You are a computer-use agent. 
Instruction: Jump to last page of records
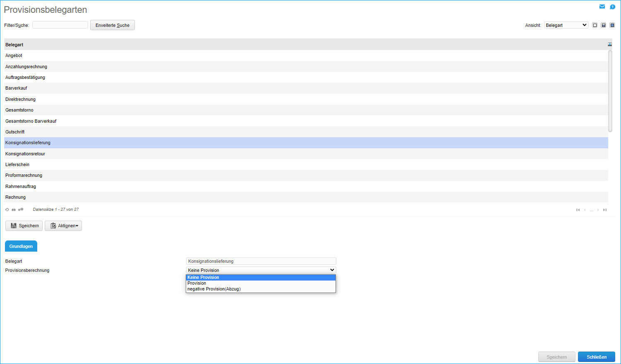click(x=605, y=210)
